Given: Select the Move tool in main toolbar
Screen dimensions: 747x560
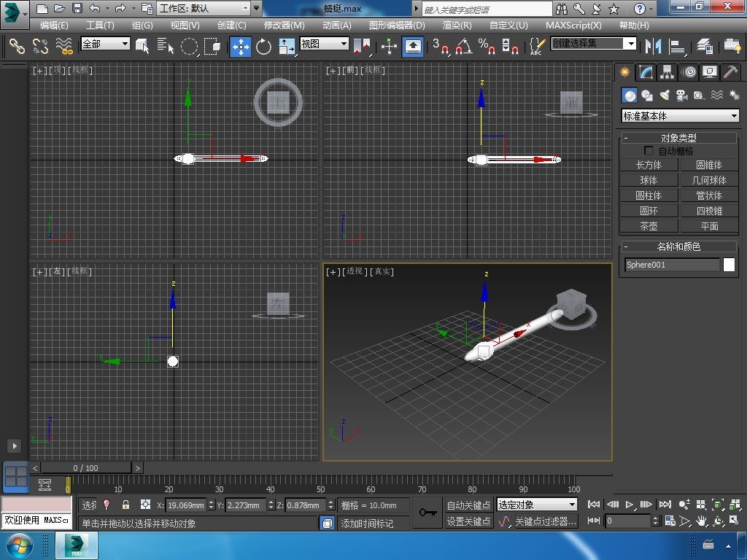Looking at the screenshot, I should pyautogui.click(x=241, y=47).
